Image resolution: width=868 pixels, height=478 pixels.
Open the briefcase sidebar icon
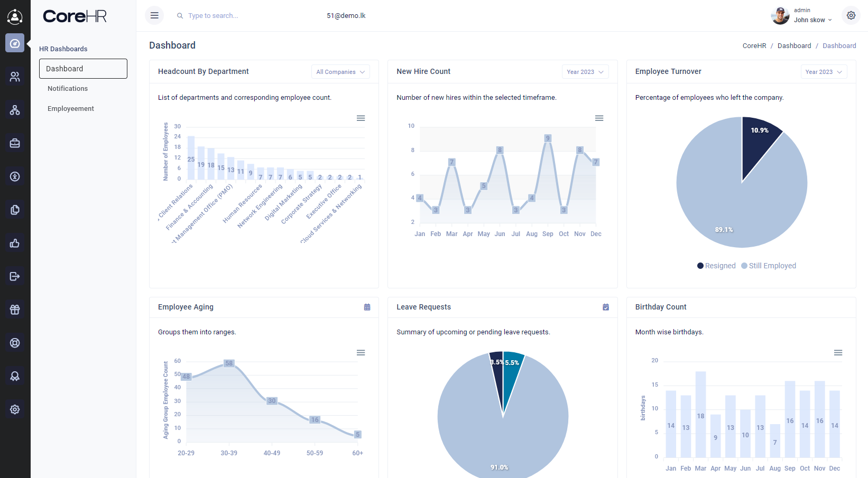[x=15, y=143]
